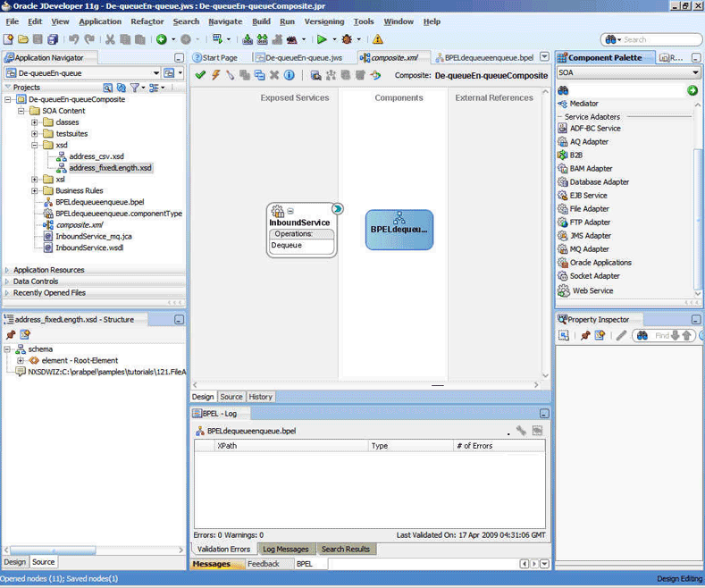The width and height of the screenshot is (705, 588).
Task: Click the binoculars find icon in Property Inspector
Action: point(642,335)
